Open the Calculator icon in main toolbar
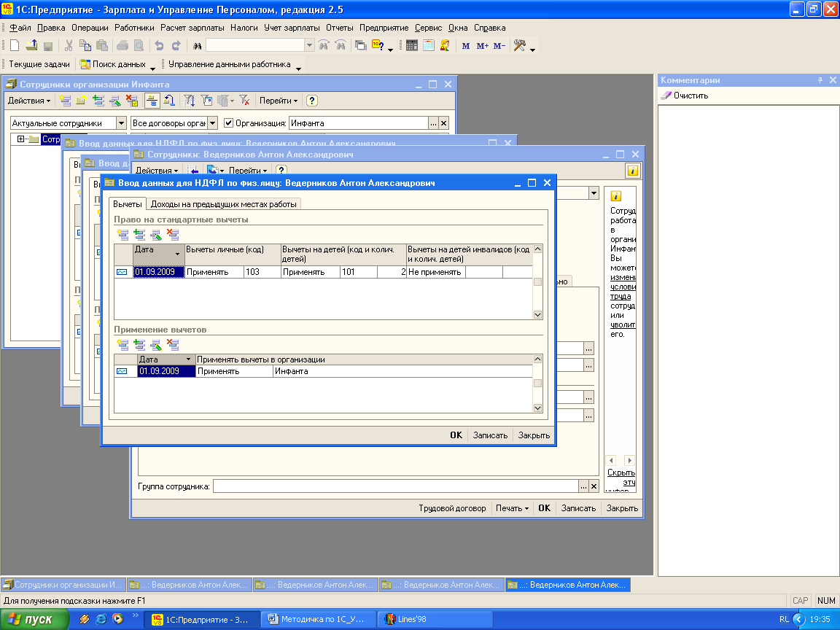This screenshot has width=840, height=630. (x=411, y=45)
